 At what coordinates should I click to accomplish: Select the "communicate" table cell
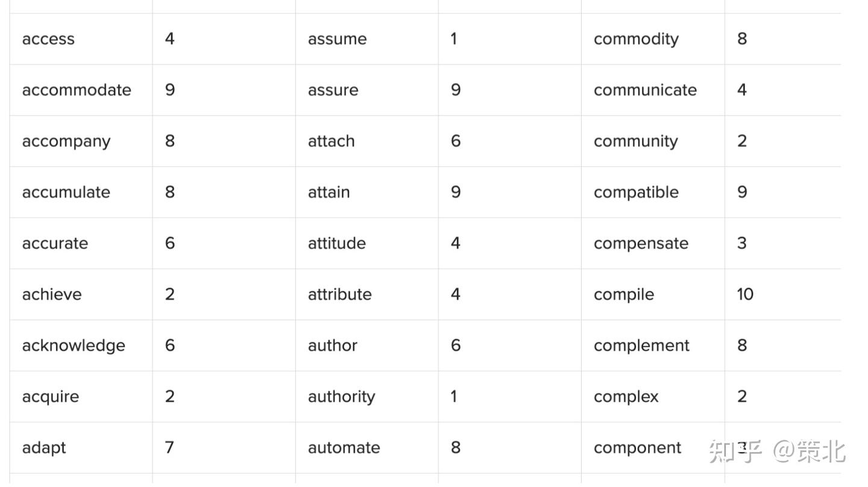[x=645, y=90]
